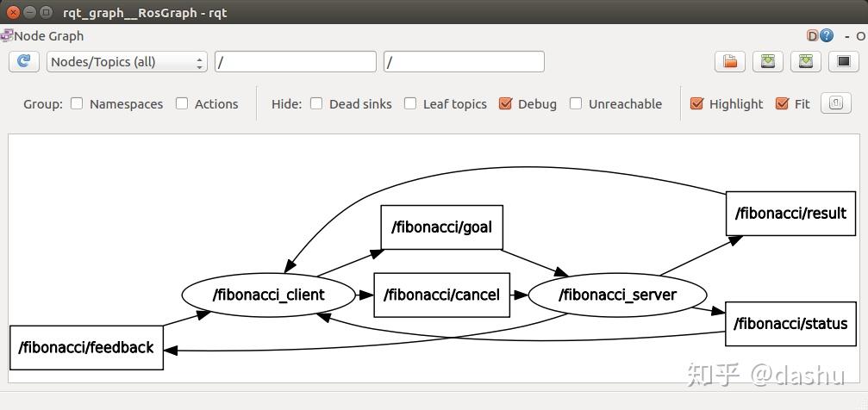Select the /fibonacci_client node in graph
The image size is (868, 410).
point(268,295)
